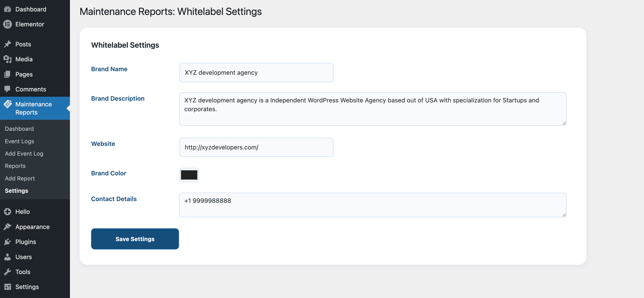Click the Appearance paintbrush icon

7,227
